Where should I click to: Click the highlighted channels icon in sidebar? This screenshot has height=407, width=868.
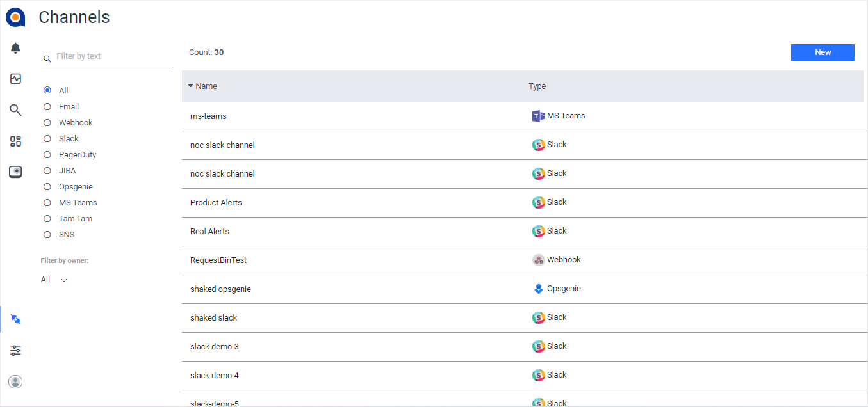pos(15,319)
